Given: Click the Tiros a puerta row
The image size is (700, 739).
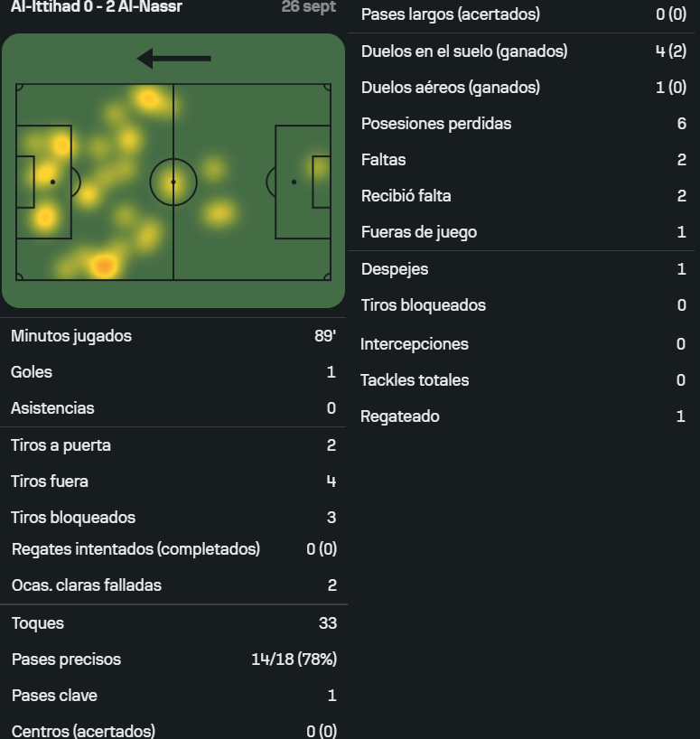Looking at the screenshot, I should point(173,445).
